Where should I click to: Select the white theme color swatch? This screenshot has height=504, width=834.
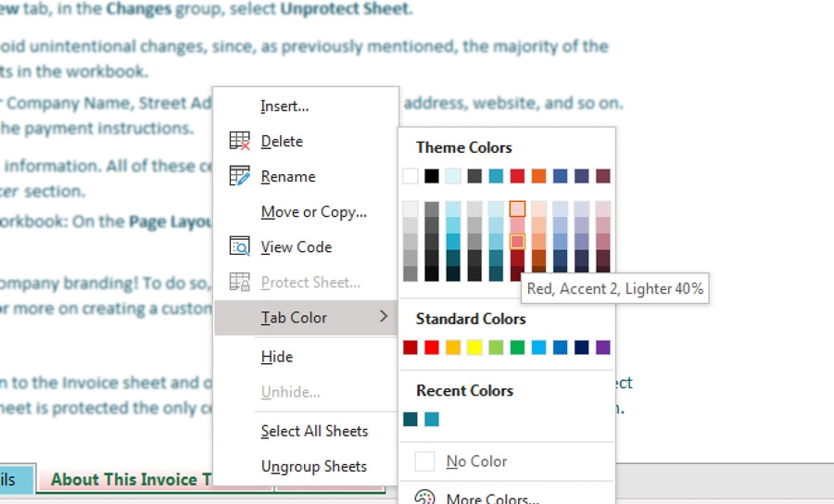pyautogui.click(x=411, y=176)
